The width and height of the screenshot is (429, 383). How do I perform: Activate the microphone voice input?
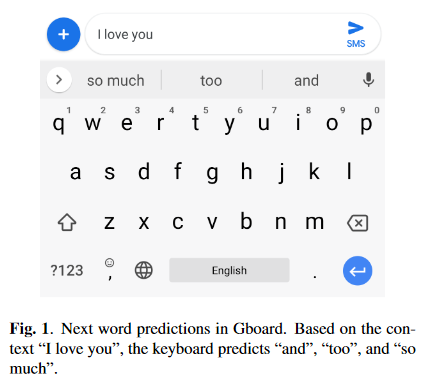click(x=368, y=80)
